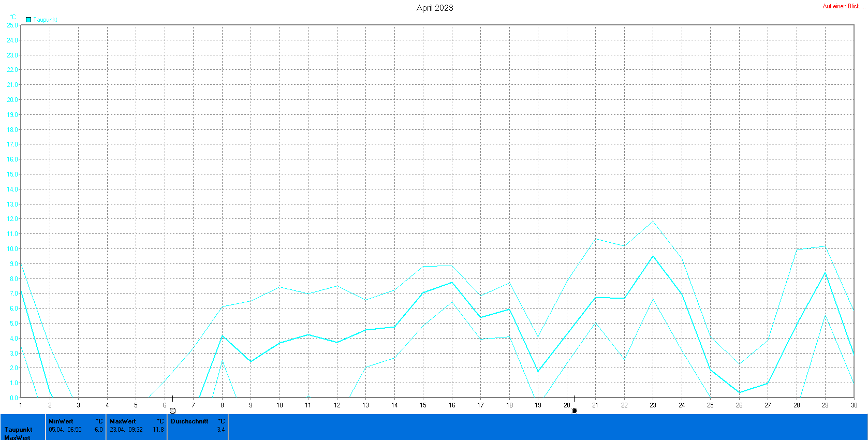This screenshot has width=868, height=440.
Task: Click the 'MaxWert' column header beside MinWert
Action: click(123, 421)
